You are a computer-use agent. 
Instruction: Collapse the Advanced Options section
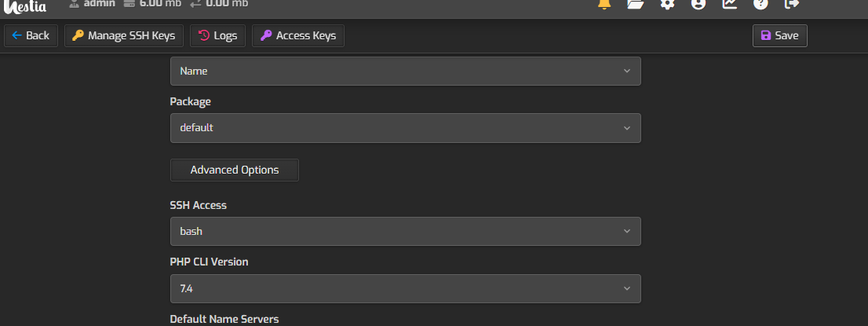234,170
